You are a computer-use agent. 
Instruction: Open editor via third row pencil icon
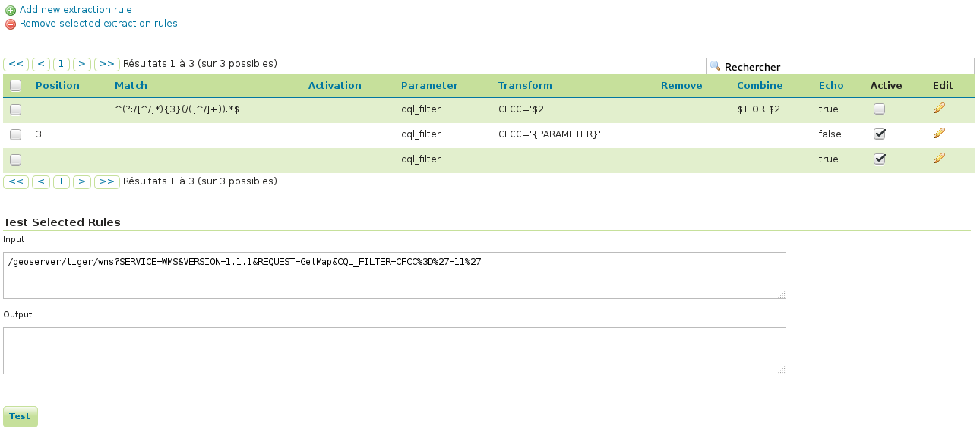[x=939, y=159]
